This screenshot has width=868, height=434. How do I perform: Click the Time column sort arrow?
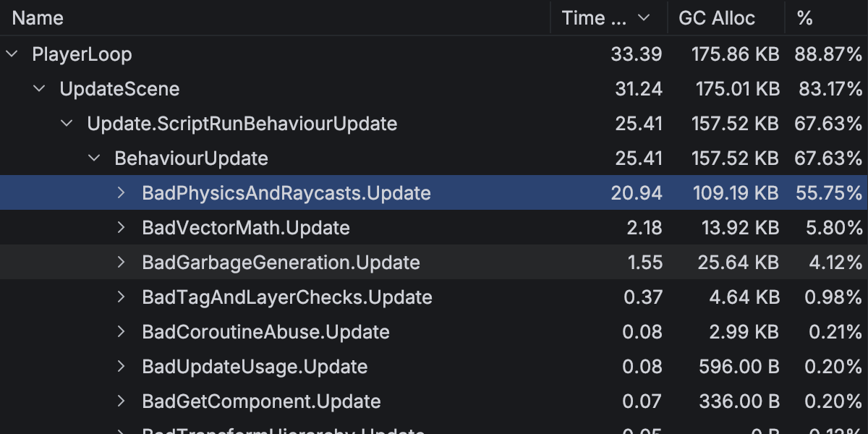pyautogui.click(x=644, y=18)
